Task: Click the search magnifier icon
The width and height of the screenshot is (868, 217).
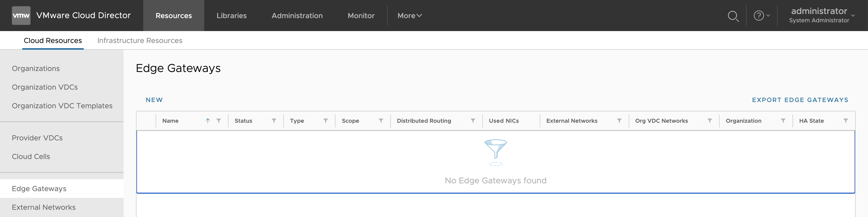Action: [x=733, y=16]
